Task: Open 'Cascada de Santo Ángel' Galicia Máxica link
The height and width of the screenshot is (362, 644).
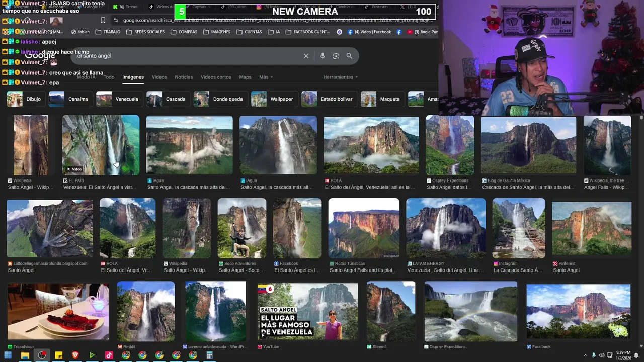Action: pos(528,187)
